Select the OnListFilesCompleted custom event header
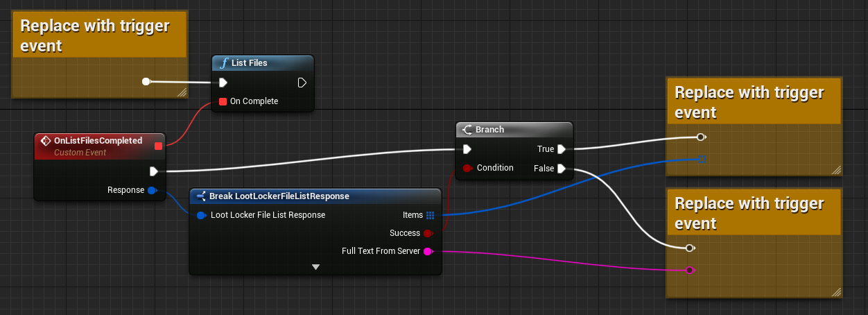The image size is (868, 315). (98, 141)
